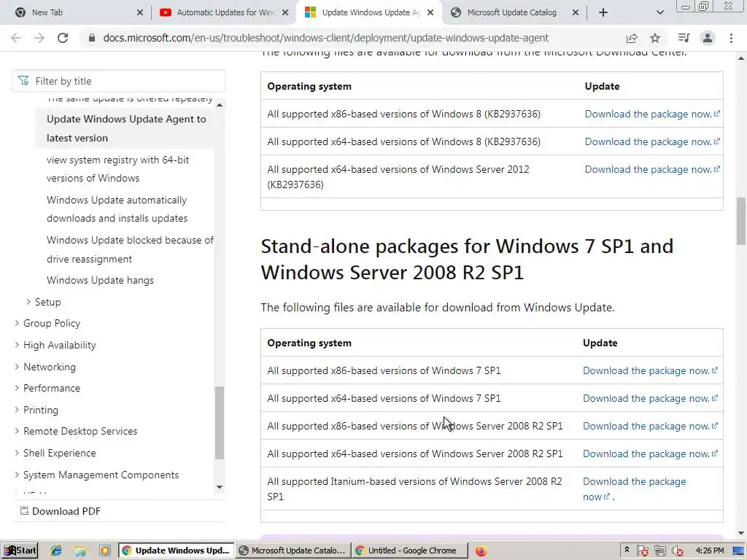Viewport: 747px width, 560px height.
Task: Open Windows Update blocked because of drive reassignment
Action: point(130,249)
